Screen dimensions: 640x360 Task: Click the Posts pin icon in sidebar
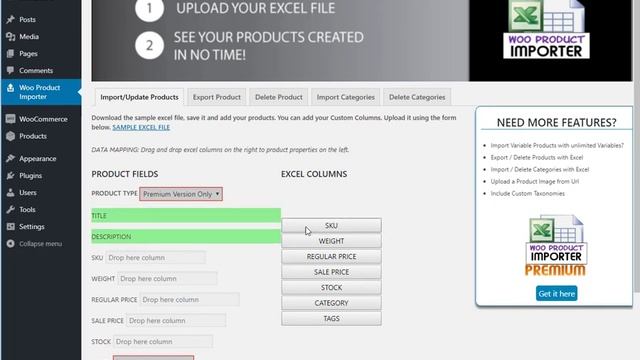(11, 20)
